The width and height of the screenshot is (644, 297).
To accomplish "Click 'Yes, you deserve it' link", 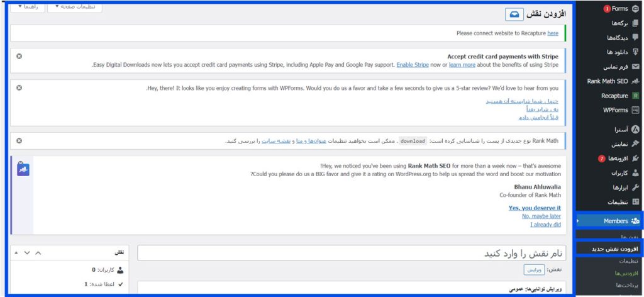I will click(x=535, y=208).
